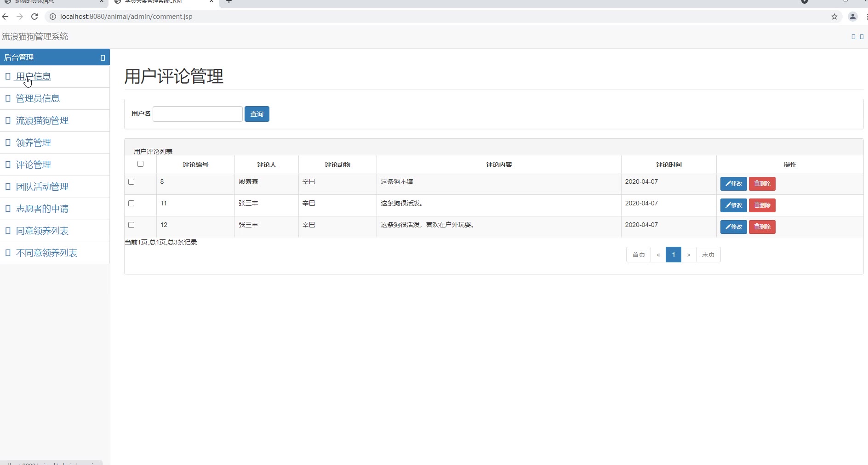Open the browser profile avatar icon

pos(852,17)
